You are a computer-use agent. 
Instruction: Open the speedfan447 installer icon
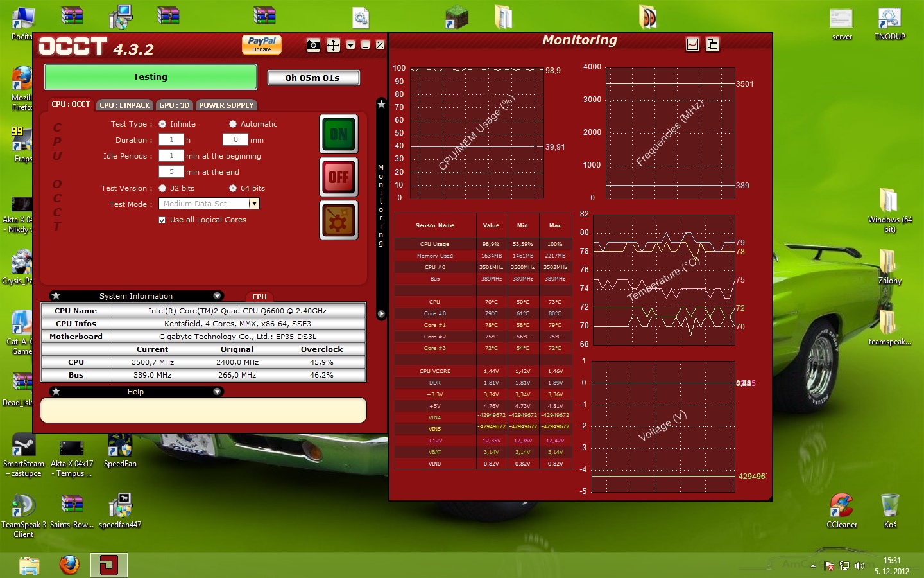pyautogui.click(x=120, y=511)
